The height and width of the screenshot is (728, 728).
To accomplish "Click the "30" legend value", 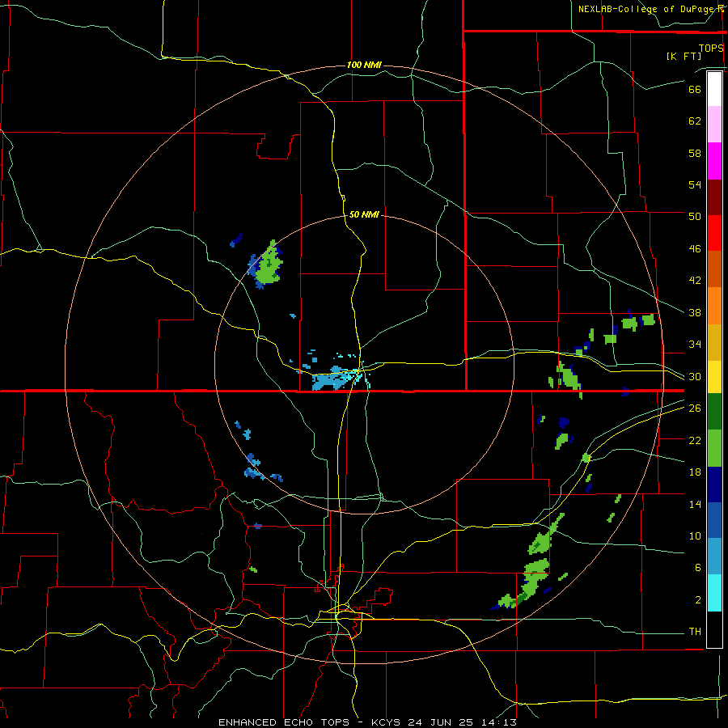I will 695,376.
